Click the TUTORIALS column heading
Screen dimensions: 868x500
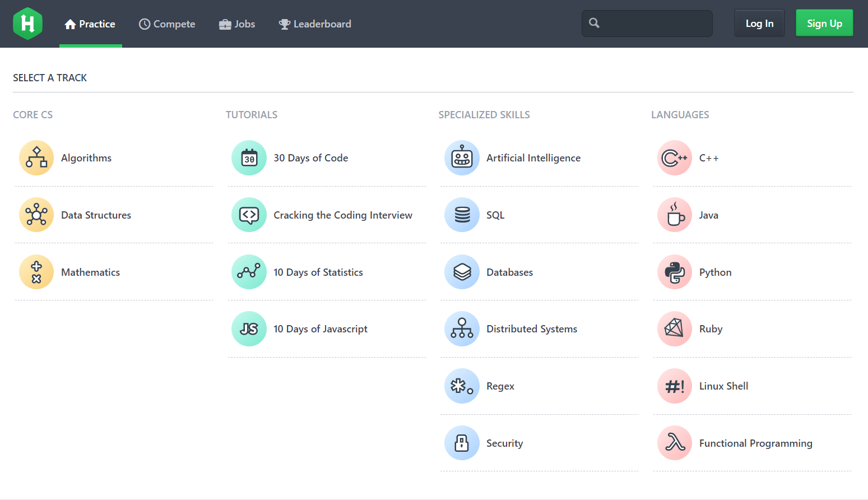(252, 115)
